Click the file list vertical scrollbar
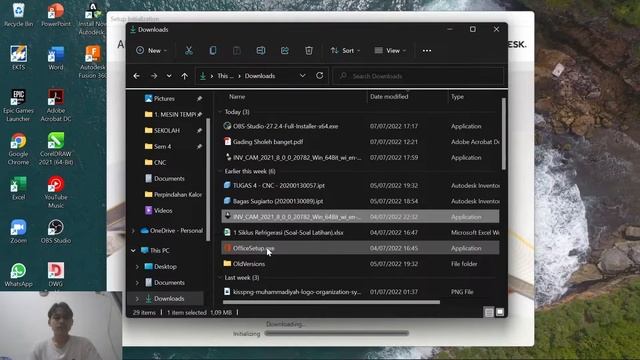The image size is (640, 360). [504, 134]
